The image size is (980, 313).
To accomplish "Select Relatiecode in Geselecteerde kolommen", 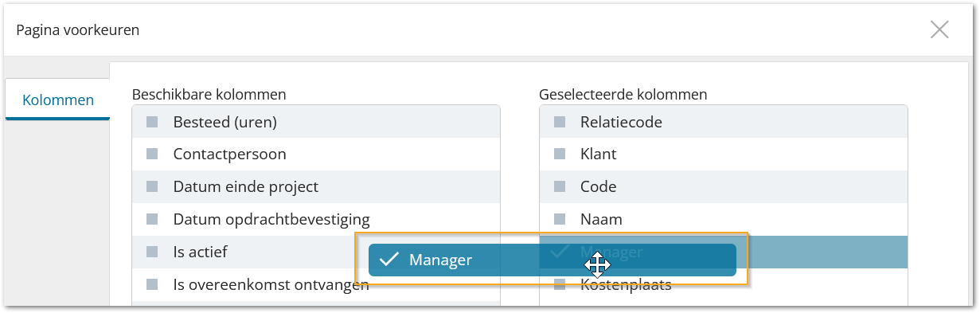I will coord(723,122).
